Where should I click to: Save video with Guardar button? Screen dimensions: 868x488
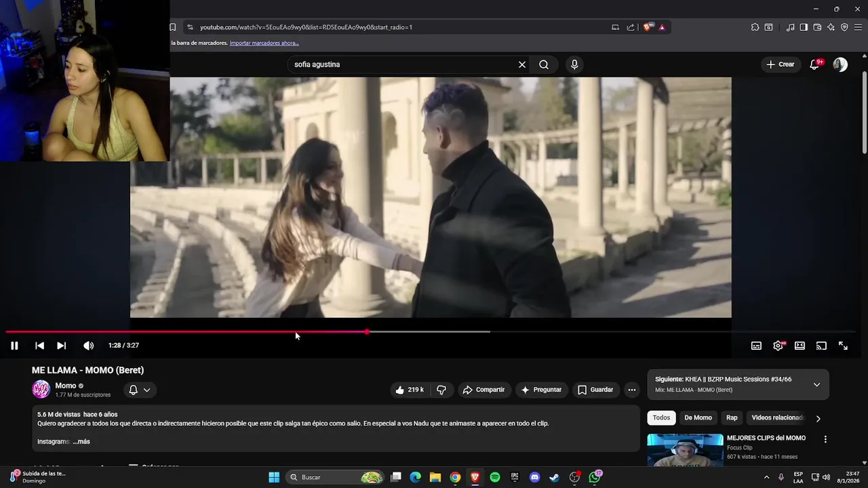click(595, 390)
